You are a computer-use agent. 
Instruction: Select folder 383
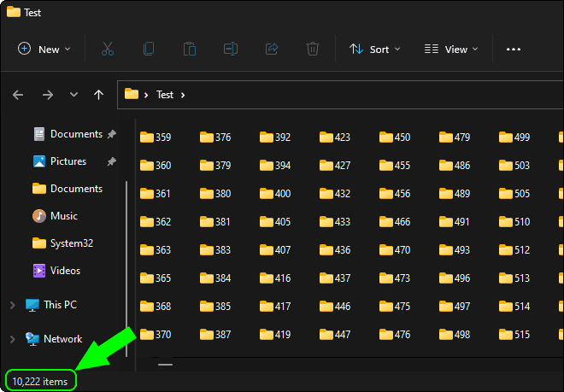215,250
